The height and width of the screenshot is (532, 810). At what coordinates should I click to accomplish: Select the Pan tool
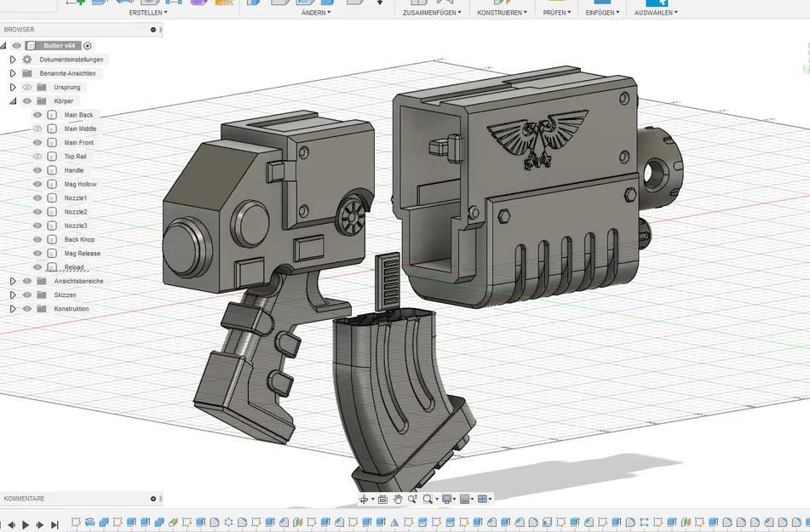(398, 499)
